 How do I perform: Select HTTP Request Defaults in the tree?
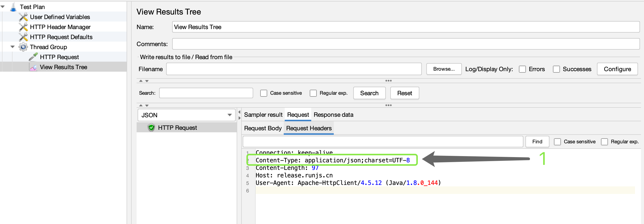click(61, 37)
